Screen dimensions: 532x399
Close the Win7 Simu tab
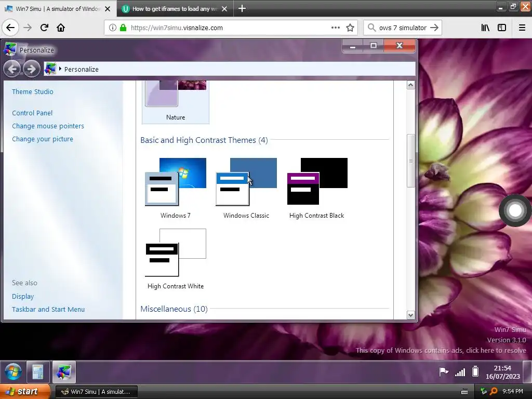point(108,9)
